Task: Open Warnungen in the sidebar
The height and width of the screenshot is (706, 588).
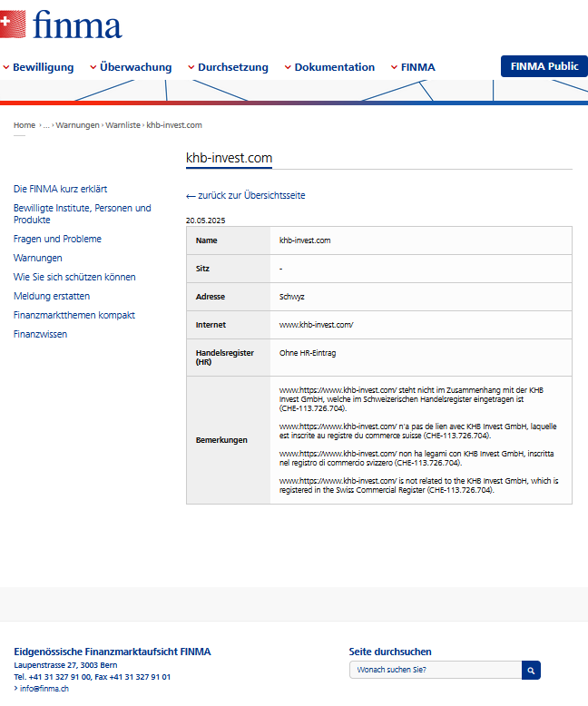Action: tap(38, 258)
